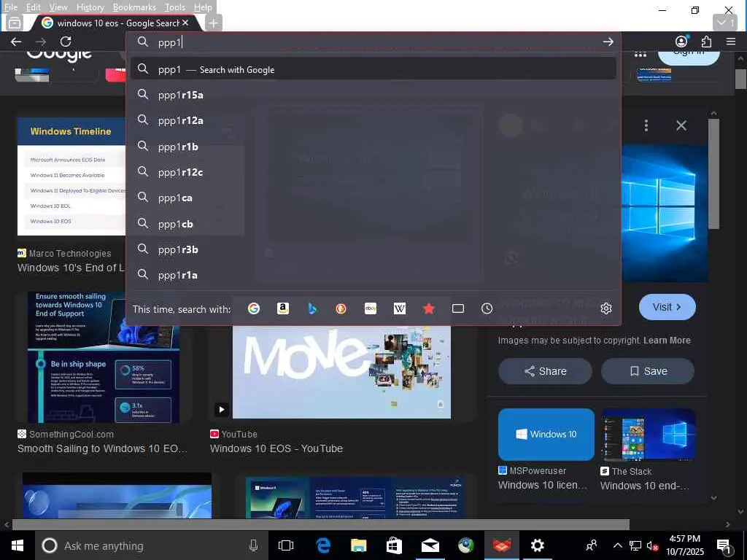Viewport: 747px width, 560px height.
Task: Open the SomethingCool.com Smooth Sailing image
Action: 104,357
